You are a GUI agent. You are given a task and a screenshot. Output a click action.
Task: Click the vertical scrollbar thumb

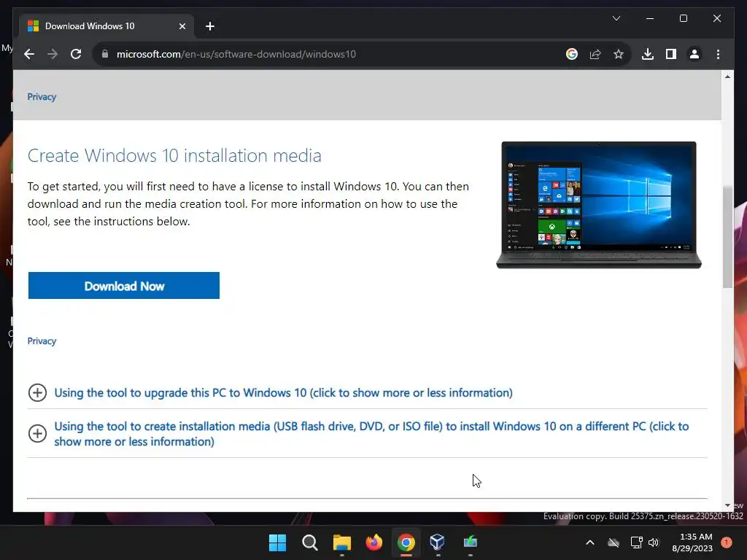click(727, 237)
